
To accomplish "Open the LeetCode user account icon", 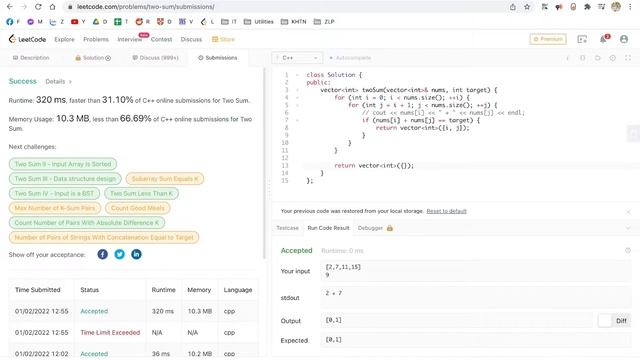I will [x=624, y=39].
